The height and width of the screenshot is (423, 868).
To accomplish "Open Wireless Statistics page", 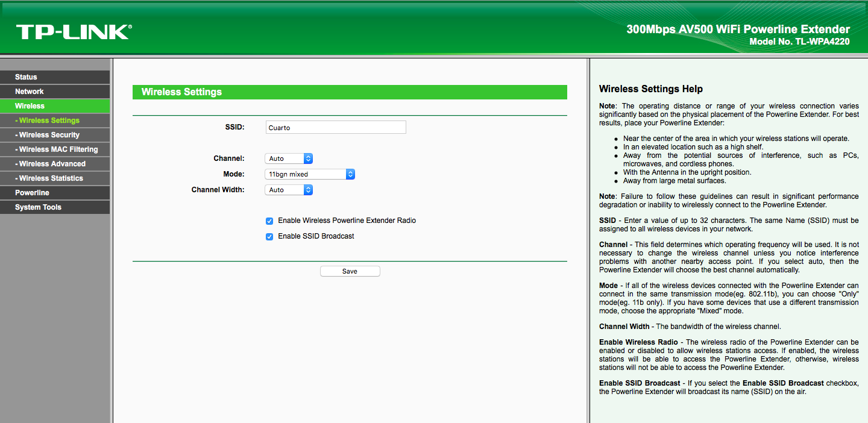I will pyautogui.click(x=55, y=178).
